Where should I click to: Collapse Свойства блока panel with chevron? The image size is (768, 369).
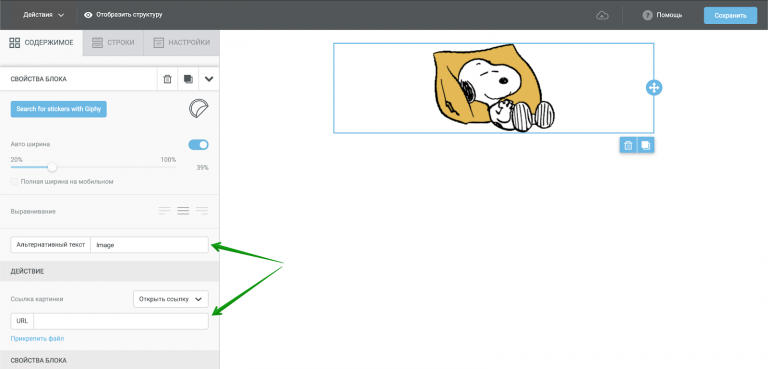tap(209, 79)
